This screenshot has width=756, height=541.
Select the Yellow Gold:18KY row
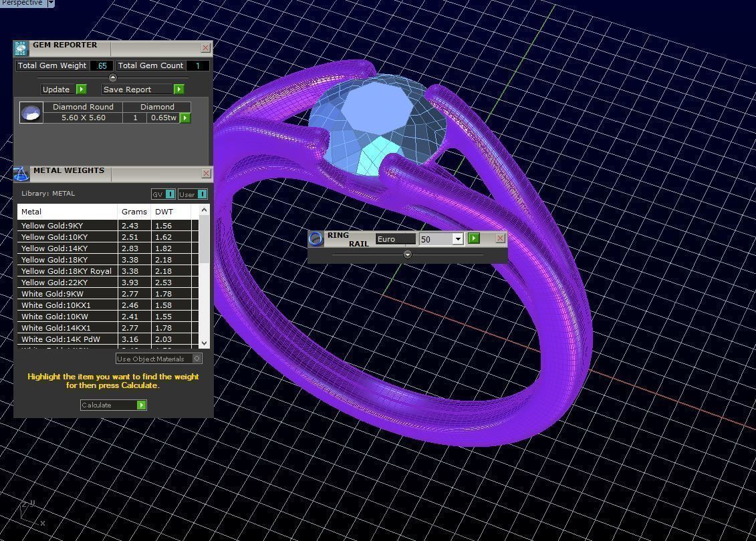pyautogui.click(x=108, y=260)
